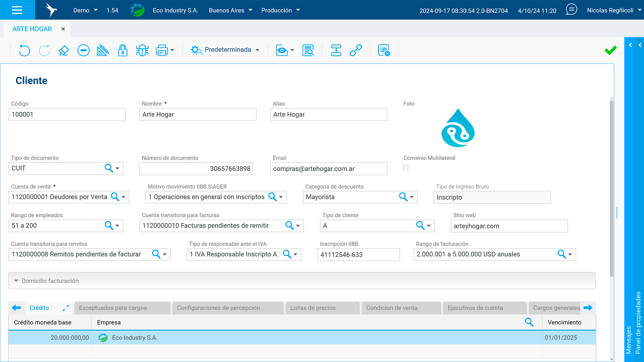Open the Predeterminada view dropdown
644x362 pixels.
(258, 50)
